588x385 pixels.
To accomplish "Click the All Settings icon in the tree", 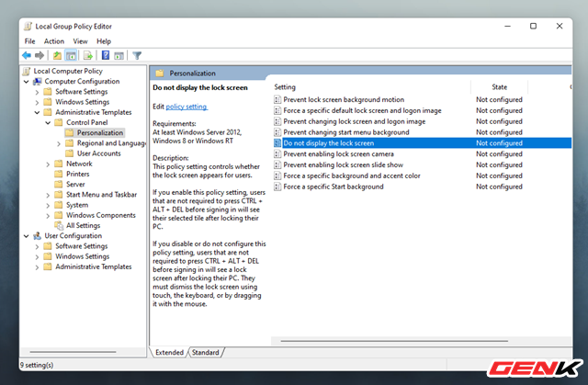I will click(59, 226).
